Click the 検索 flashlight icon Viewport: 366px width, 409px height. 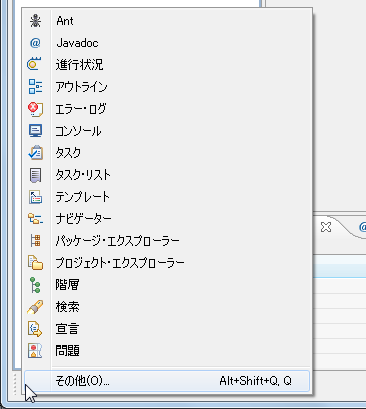tap(35, 307)
